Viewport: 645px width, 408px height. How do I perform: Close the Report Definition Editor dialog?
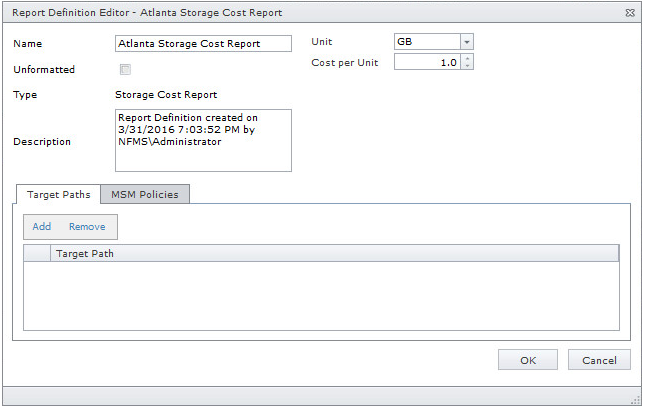click(x=628, y=13)
